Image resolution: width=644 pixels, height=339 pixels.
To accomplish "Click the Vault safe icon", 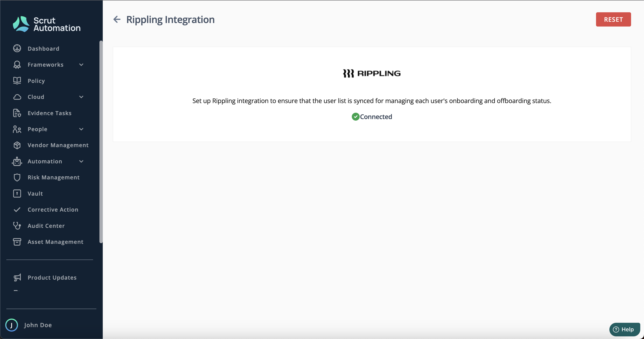I will tap(17, 193).
